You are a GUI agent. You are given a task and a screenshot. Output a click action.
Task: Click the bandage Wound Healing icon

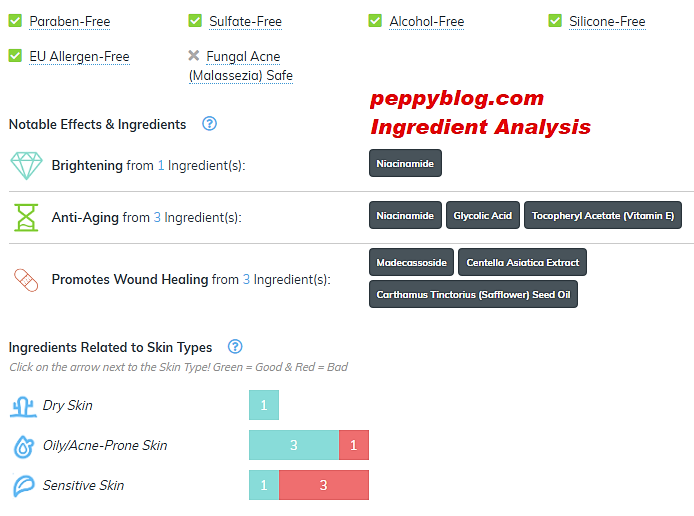point(26,280)
